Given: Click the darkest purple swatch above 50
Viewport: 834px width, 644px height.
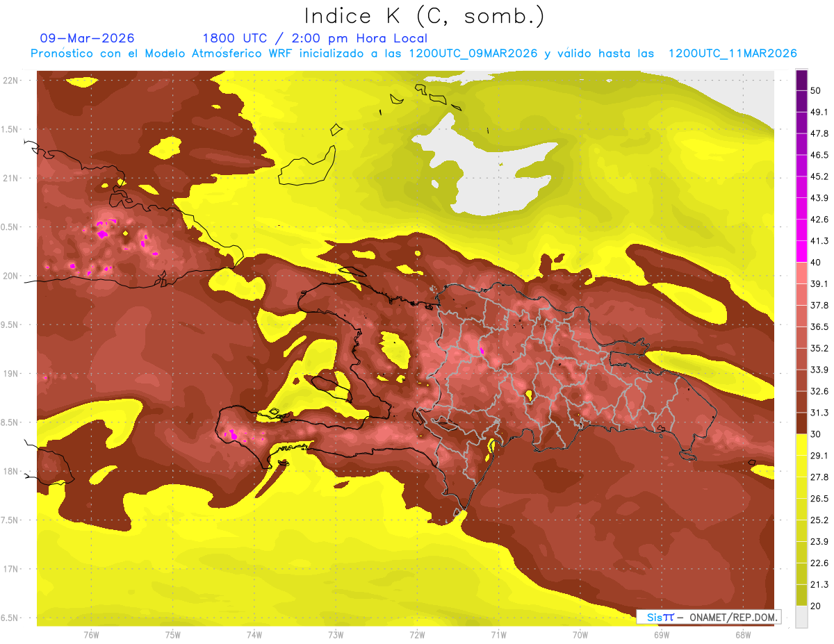Looking at the screenshot, I should point(801,80).
